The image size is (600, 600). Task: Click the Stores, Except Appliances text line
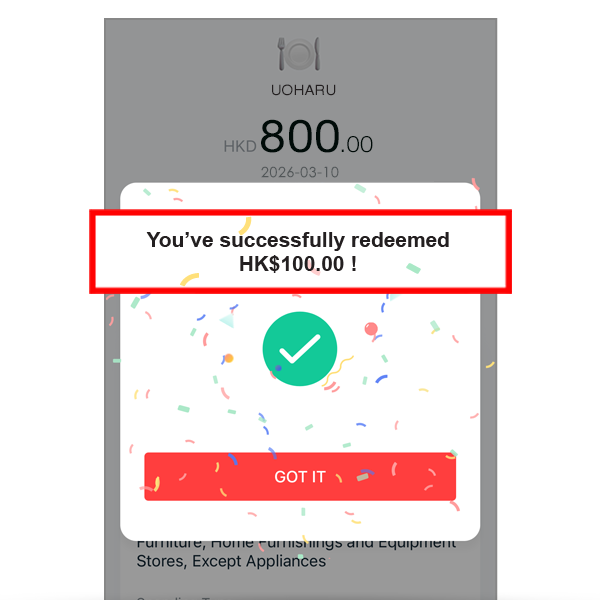pyautogui.click(x=231, y=561)
